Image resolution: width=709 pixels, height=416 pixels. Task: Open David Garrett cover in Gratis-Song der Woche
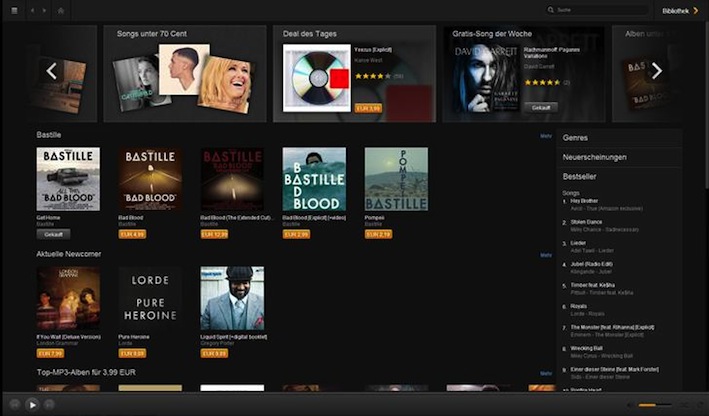[486, 78]
